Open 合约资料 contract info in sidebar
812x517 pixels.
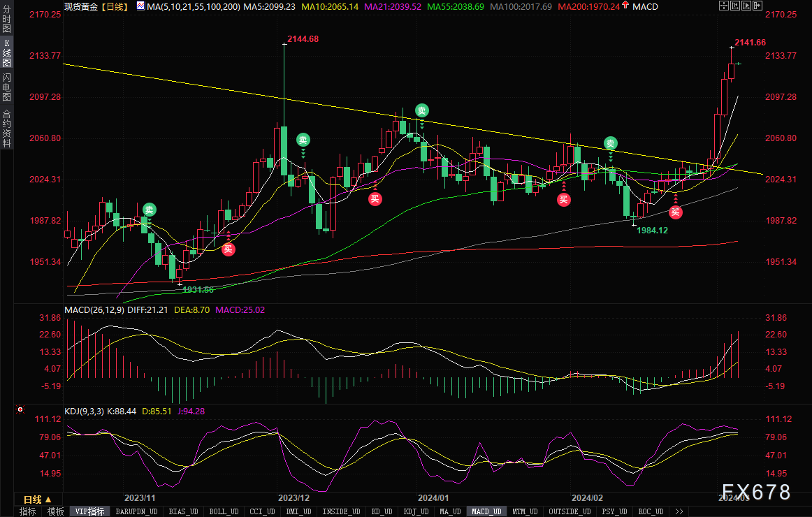click(7, 129)
